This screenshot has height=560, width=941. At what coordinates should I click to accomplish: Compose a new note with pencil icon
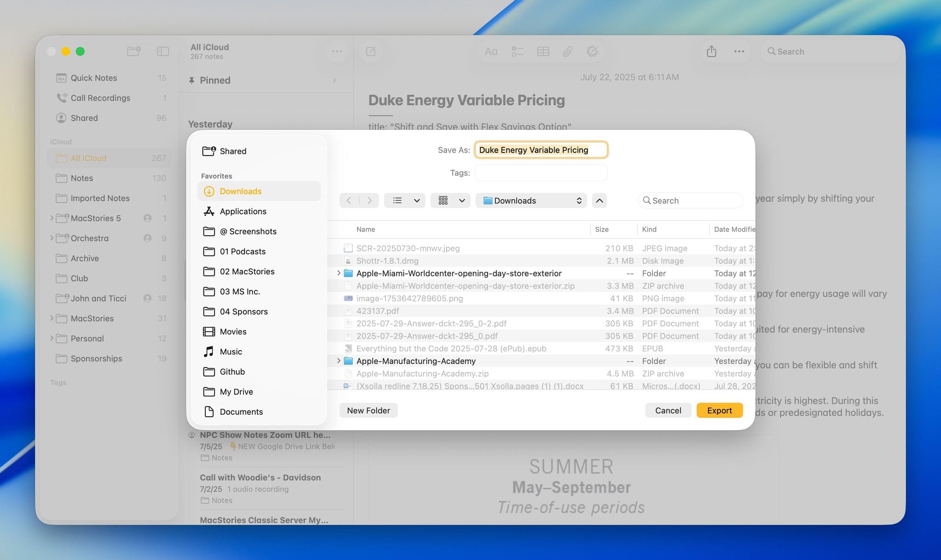click(x=371, y=51)
